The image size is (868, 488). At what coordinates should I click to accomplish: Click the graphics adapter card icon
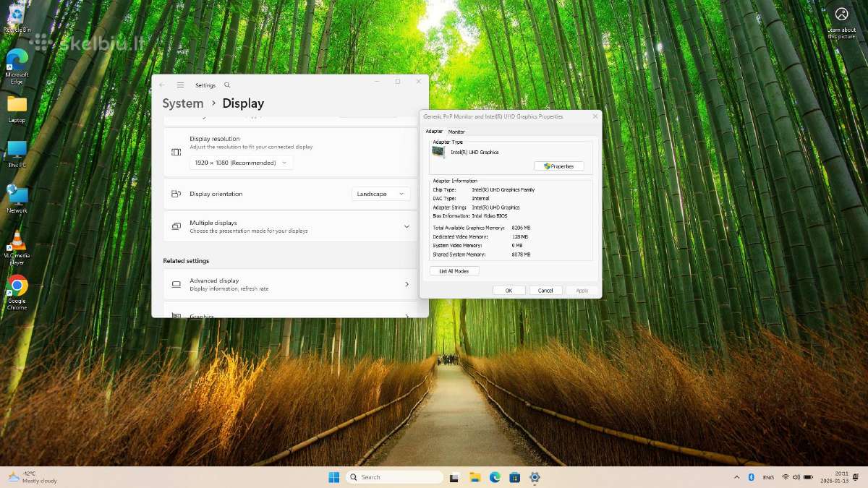[x=438, y=153]
